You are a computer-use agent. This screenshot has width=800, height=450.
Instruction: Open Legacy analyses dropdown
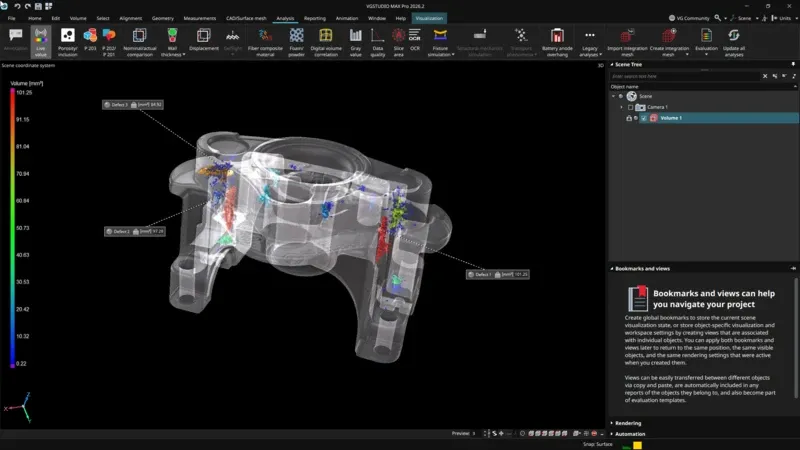tap(590, 41)
